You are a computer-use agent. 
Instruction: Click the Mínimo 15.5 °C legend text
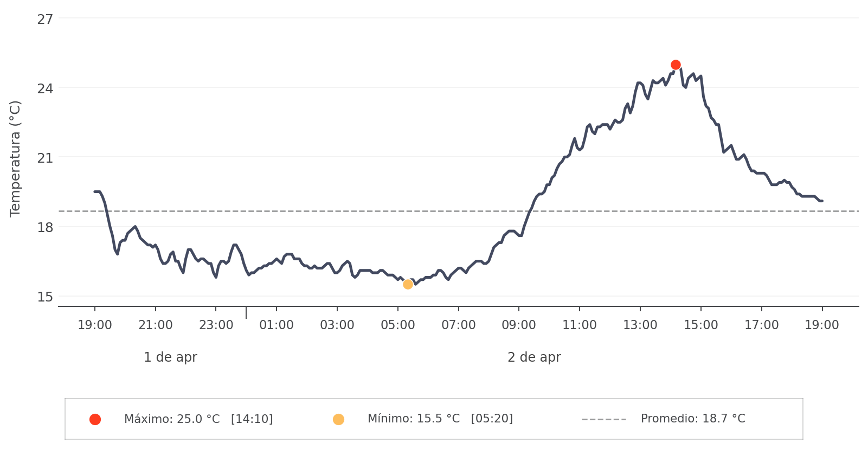pyautogui.click(x=440, y=419)
